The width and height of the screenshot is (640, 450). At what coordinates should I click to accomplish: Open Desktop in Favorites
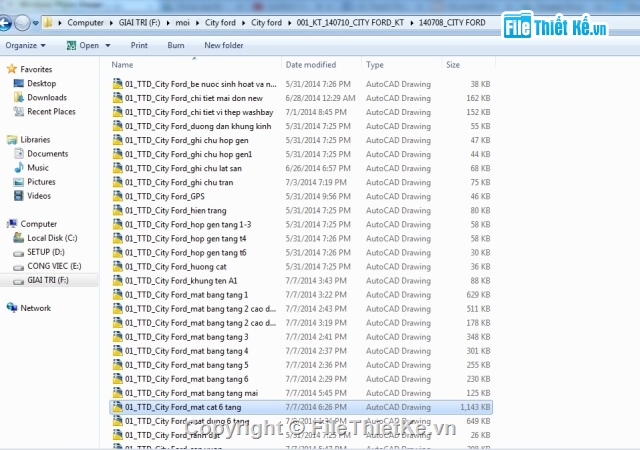point(42,83)
